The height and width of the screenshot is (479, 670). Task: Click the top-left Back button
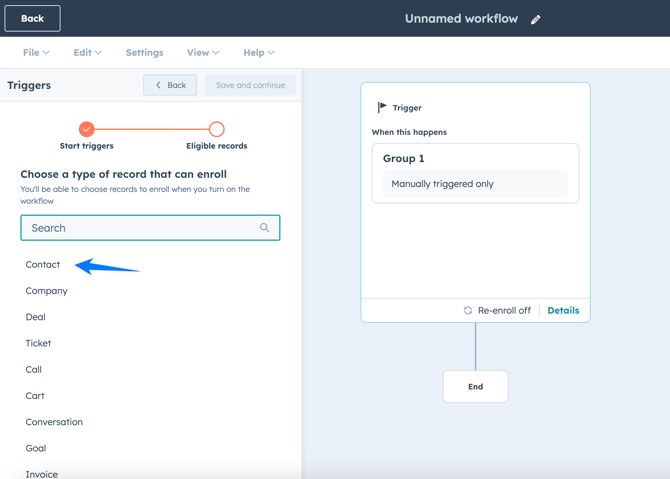click(x=33, y=18)
